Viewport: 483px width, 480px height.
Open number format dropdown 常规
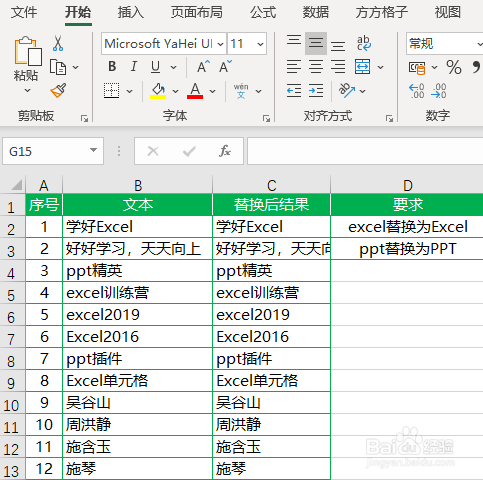(x=479, y=44)
